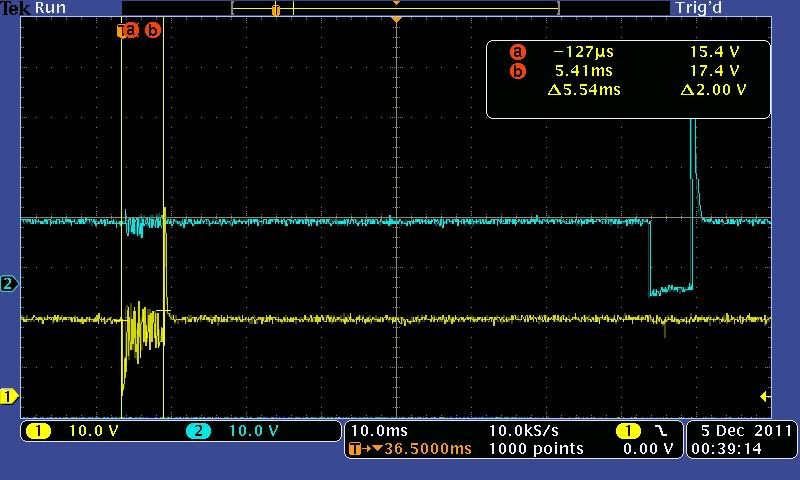Select the channel 1 ground reference marker

click(x=9, y=397)
